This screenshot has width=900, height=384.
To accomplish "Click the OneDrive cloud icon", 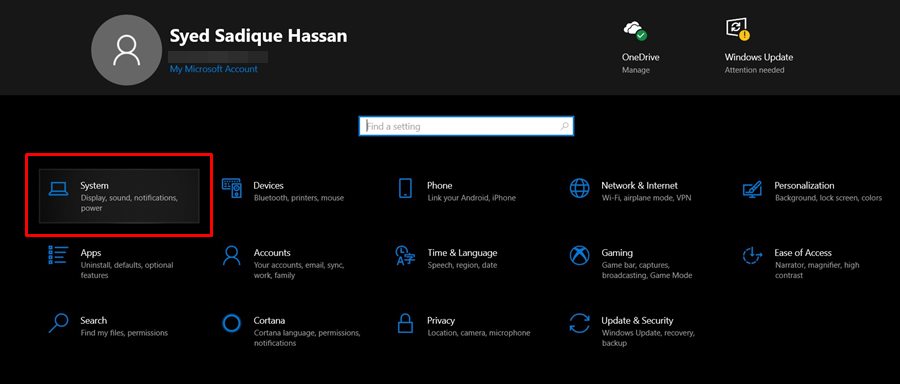I will [x=635, y=30].
